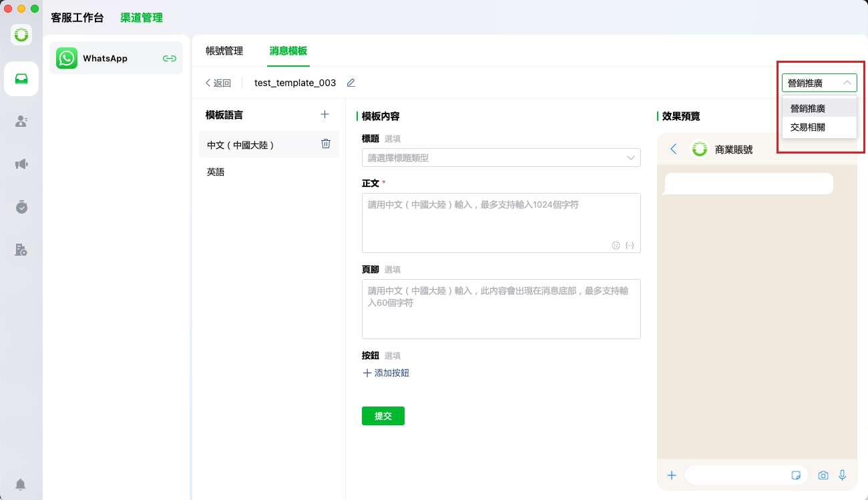
Task: Click the notification bell icon
Action: [x=21, y=484]
